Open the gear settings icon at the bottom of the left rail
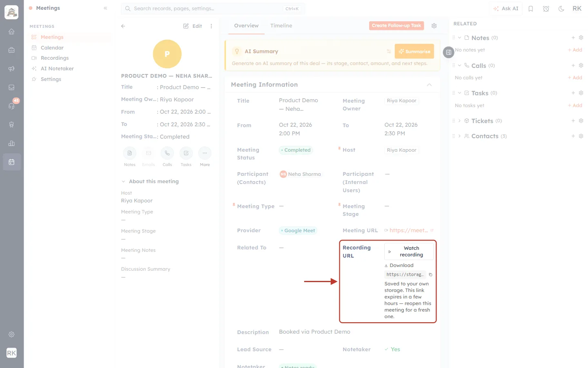The image size is (588, 368). [x=11, y=334]
